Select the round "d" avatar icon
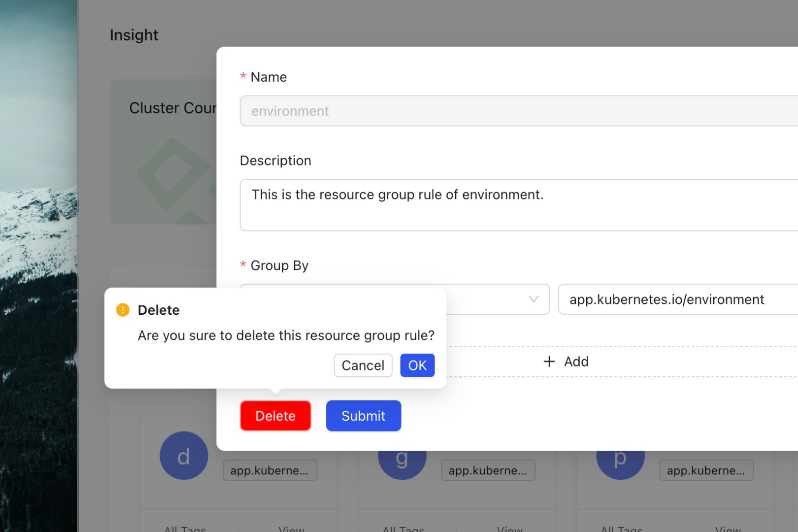 pos(184,456)
